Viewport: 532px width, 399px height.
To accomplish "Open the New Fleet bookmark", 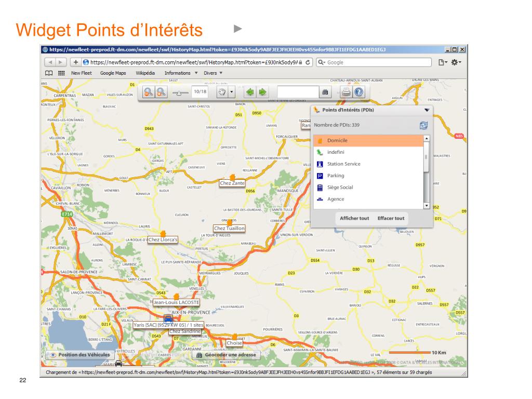I will pyautogui.click(x=82, y=73).
